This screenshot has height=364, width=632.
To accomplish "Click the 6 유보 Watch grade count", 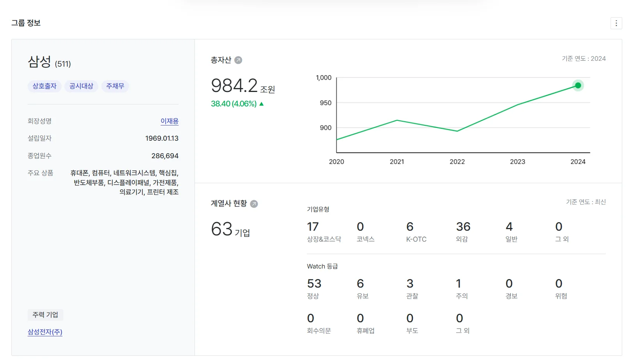I will click(360, 284).
